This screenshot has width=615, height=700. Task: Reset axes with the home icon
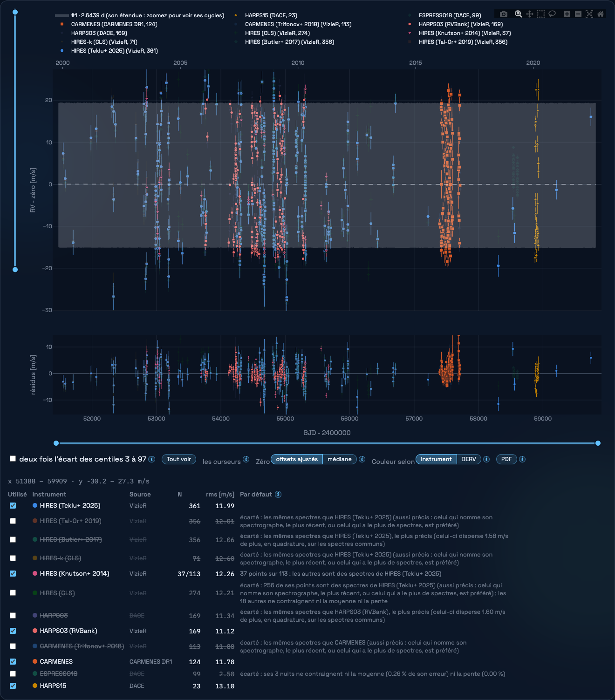coord(601,14)
